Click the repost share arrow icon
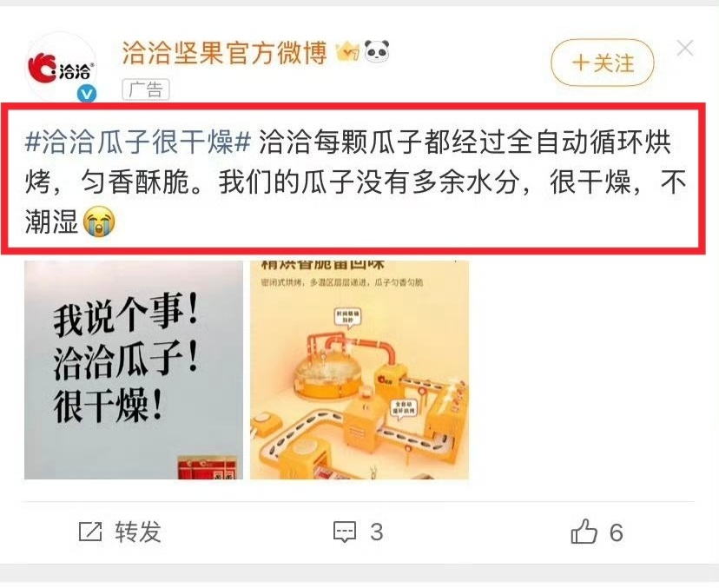The height and width of the screenshot is (588, 719). (90, 532)
